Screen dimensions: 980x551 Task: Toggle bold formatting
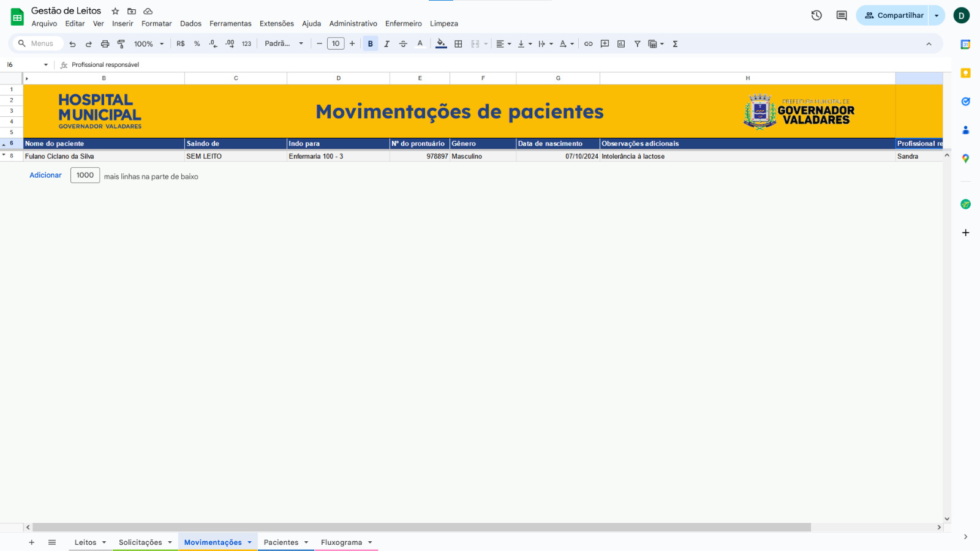click(x=370, y=44)
